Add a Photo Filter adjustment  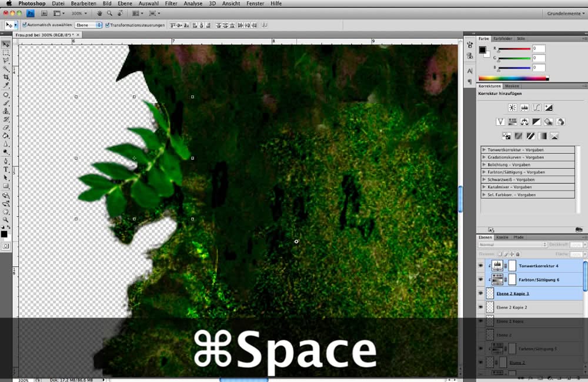click(548, 122)
